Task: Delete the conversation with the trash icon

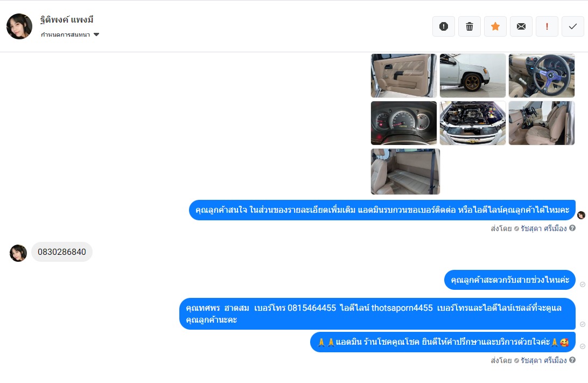Action: point(470,26)
